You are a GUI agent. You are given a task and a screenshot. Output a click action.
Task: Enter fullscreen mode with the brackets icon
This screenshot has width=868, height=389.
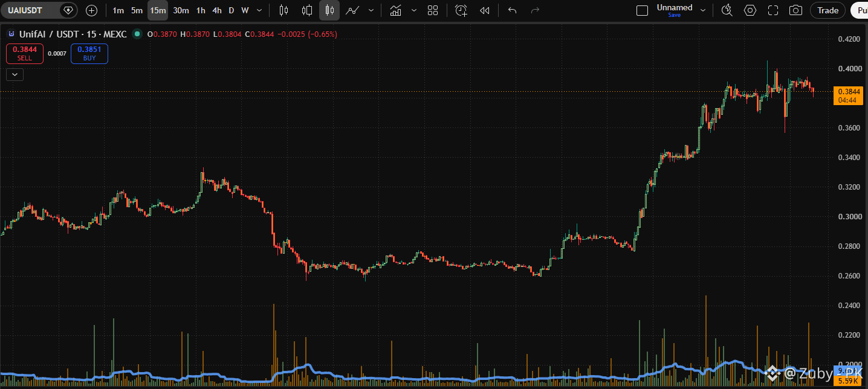pyautogui.click(x=773, y=10)
